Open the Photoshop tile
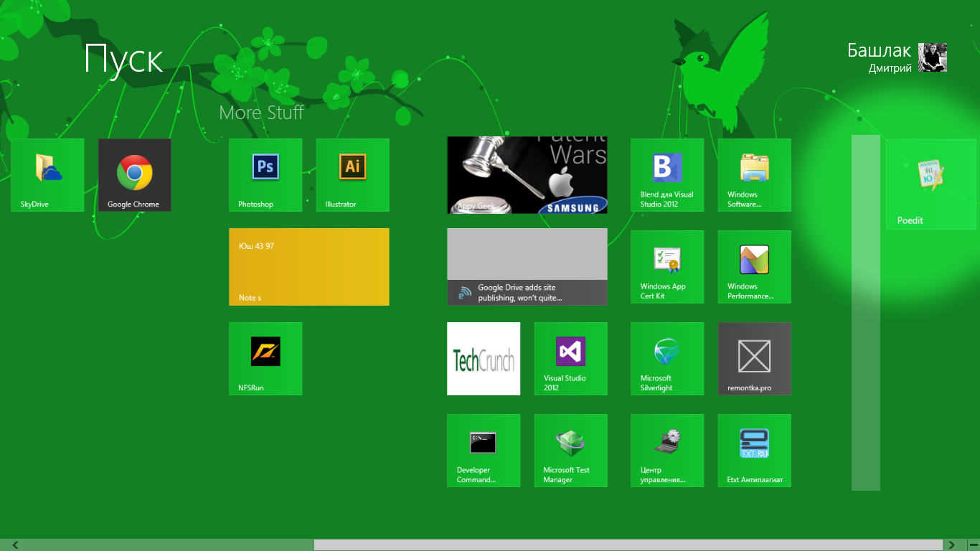This screenshot has width=980, height=551. pyautogui.click(x=265, y=175)
